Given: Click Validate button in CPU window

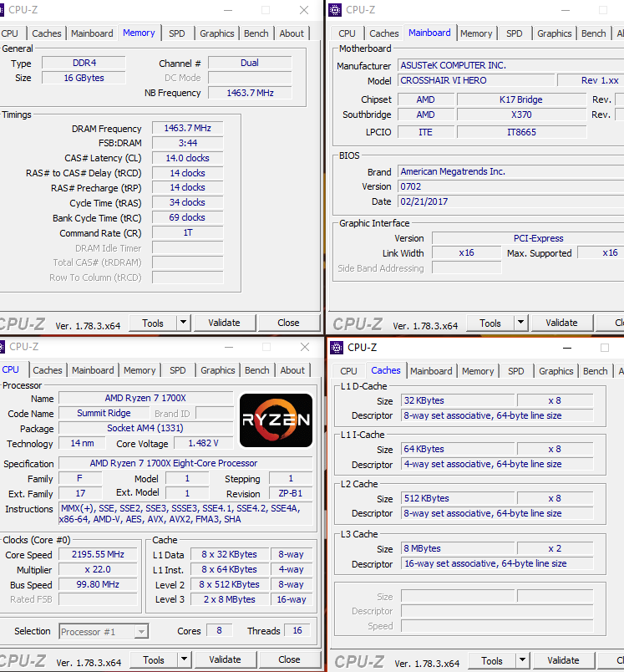Looking at the screenshot, I should tap(226, 659).
